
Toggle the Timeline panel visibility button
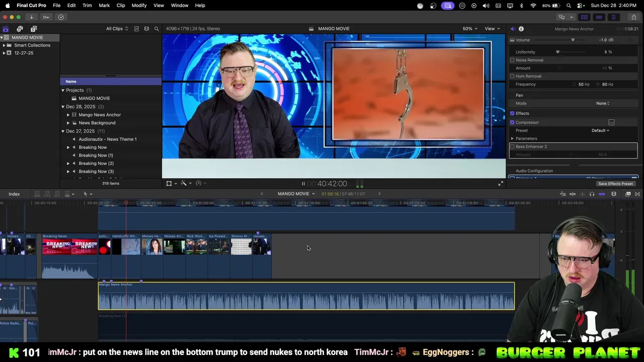(x=599, y=17)
